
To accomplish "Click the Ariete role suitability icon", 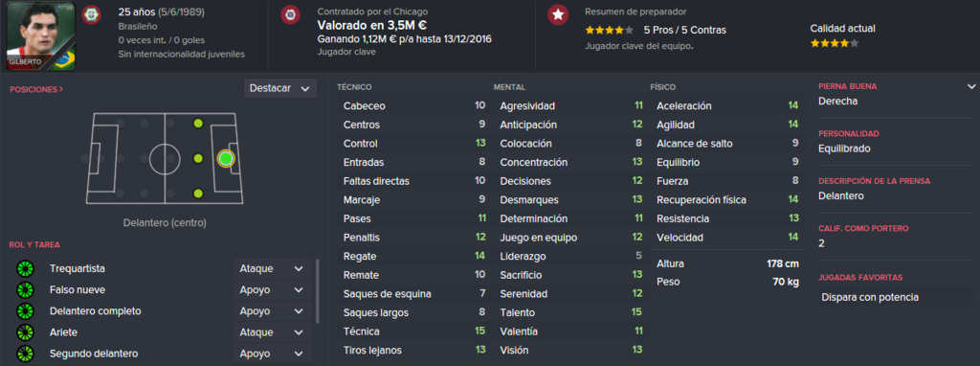I will (25, 332).
